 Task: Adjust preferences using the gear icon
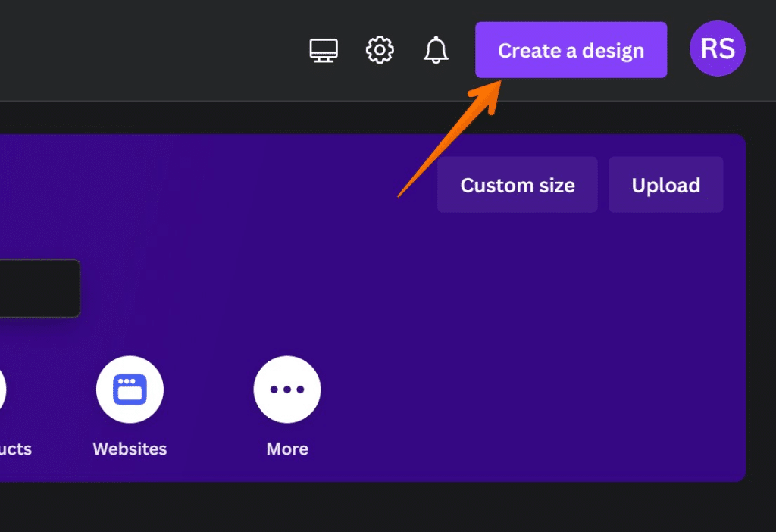(x=380, y=50)
